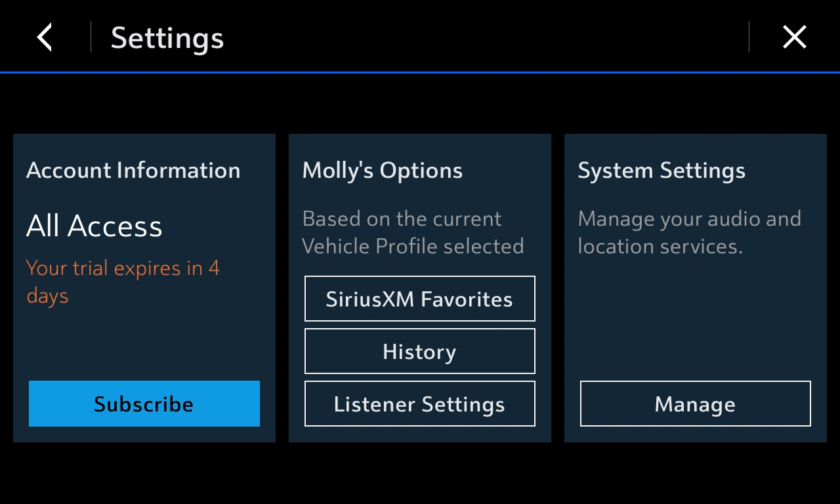Tap Manage under System Settings
Image resolution: width=840 pixels, height=504 pixels.
695,404
